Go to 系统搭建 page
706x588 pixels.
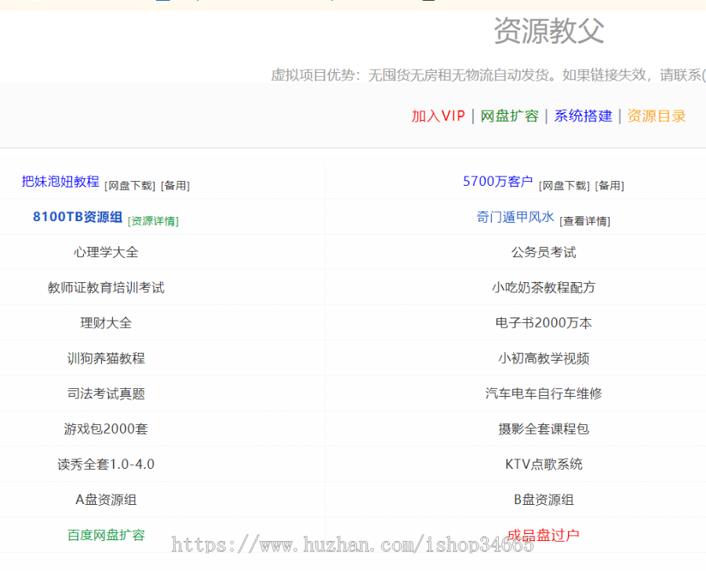coord(583,116)
